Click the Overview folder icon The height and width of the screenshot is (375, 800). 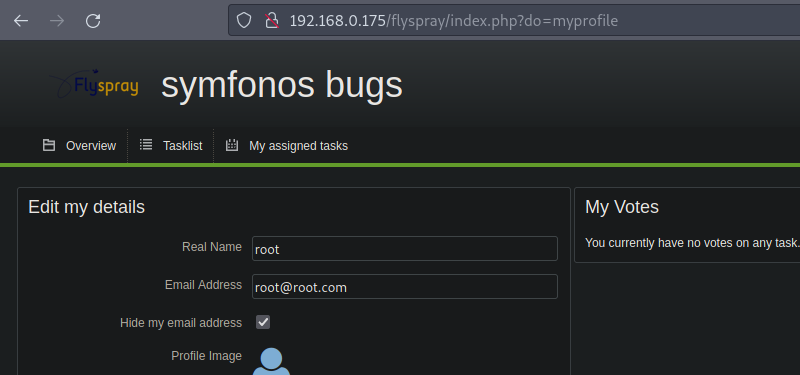point(49,145)
